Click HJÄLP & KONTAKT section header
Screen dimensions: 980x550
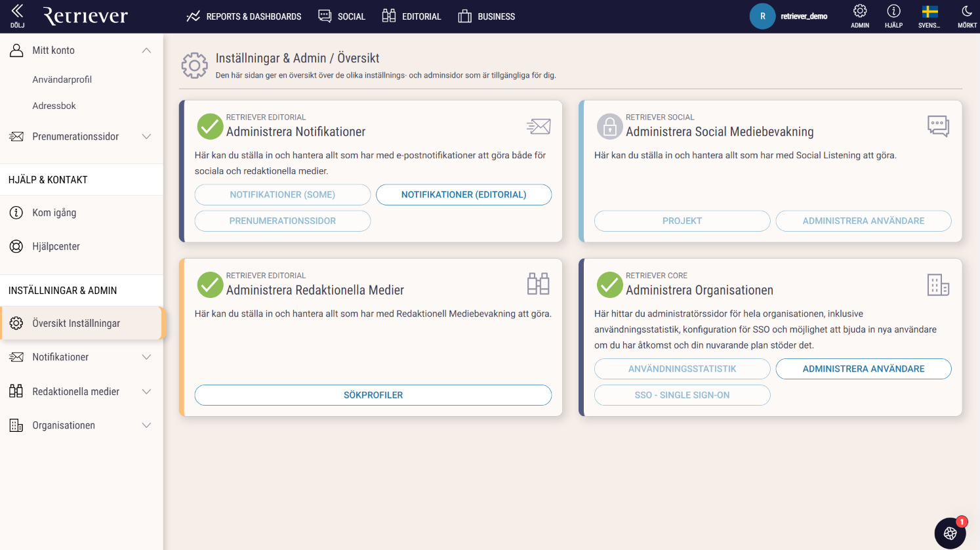pyautogui.click(x=48, y=180)
